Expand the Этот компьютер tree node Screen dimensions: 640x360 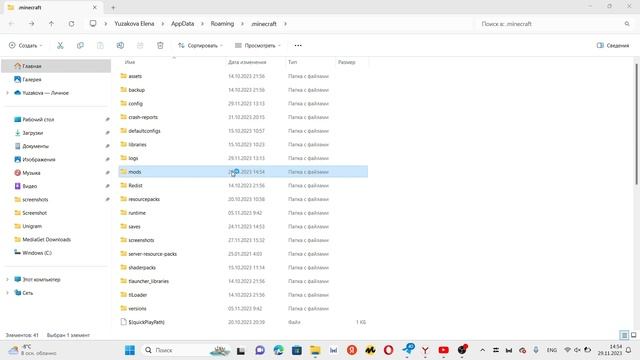click(x=7, y=280)
